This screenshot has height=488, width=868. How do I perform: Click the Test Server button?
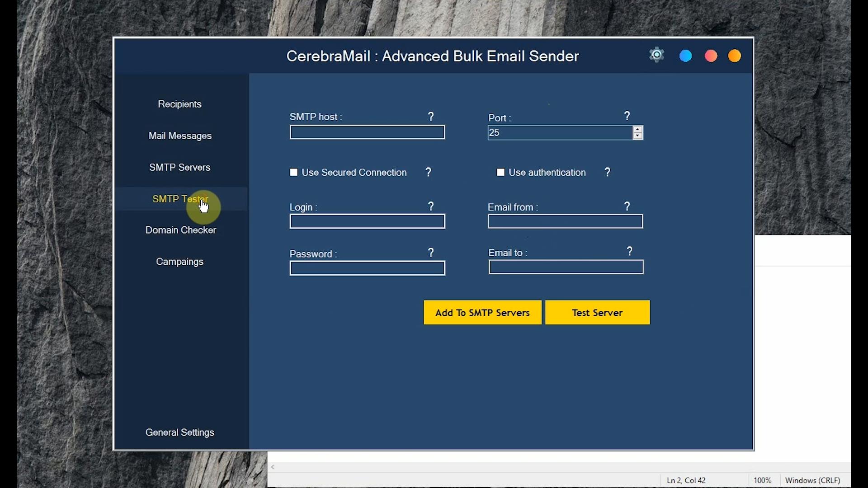click(x=597, y=312)
